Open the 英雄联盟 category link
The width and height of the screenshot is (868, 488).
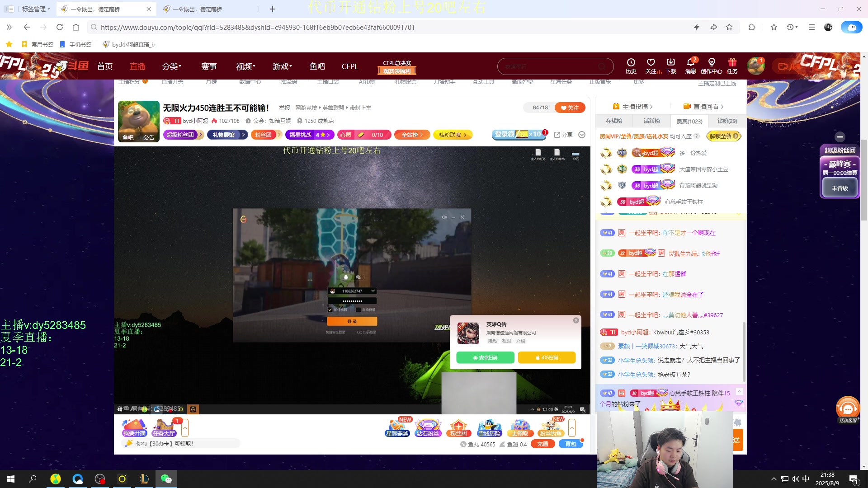point(333,108)
